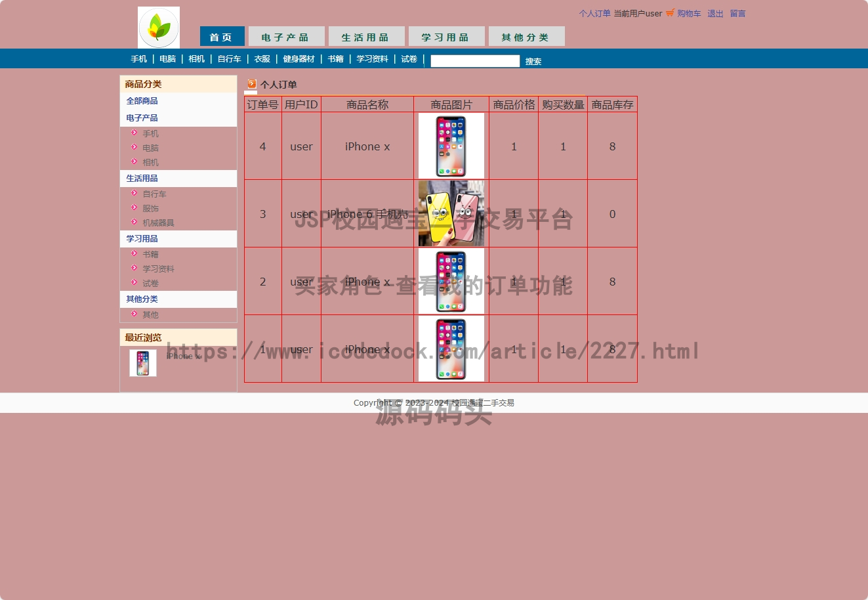The image size is (868, 600).
Task: Select 自行车 in the blue navigation bar
Action: tap(230, 59)
